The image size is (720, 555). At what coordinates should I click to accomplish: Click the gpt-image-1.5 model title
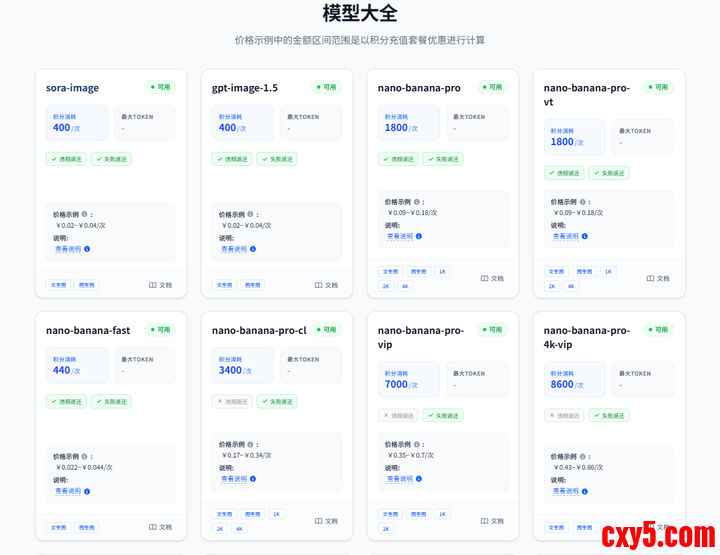click(244, 88)
